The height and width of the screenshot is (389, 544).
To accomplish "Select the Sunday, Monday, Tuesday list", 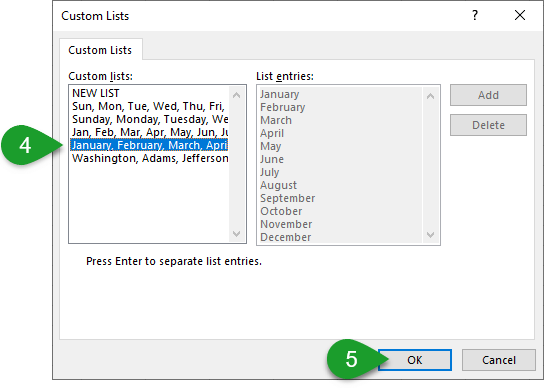I will coord(149,119).
